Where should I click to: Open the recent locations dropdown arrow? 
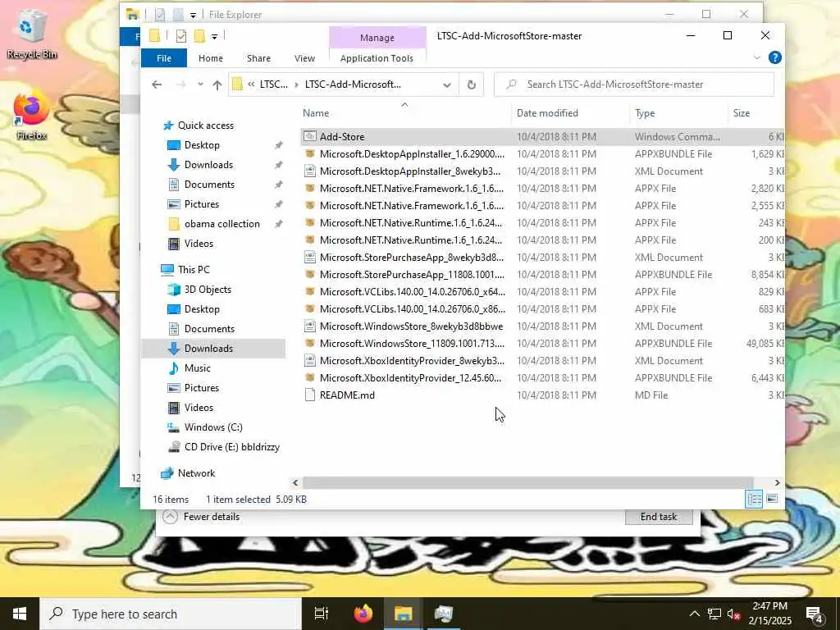point(200,84)
